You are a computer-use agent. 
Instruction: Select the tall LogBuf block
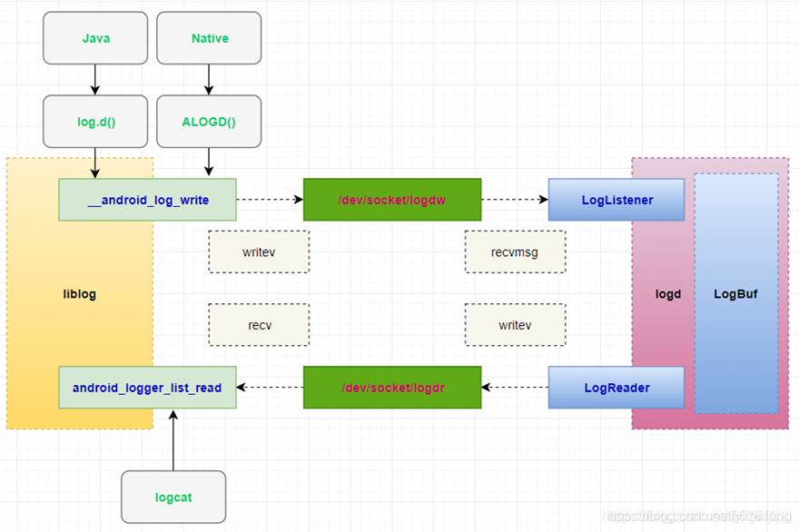pos(735,294)
